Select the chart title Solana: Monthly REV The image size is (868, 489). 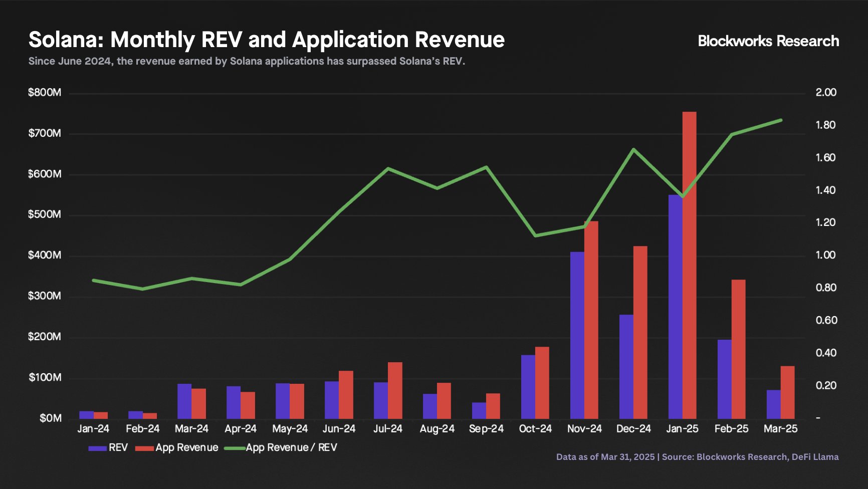click(x=266, y=40)
